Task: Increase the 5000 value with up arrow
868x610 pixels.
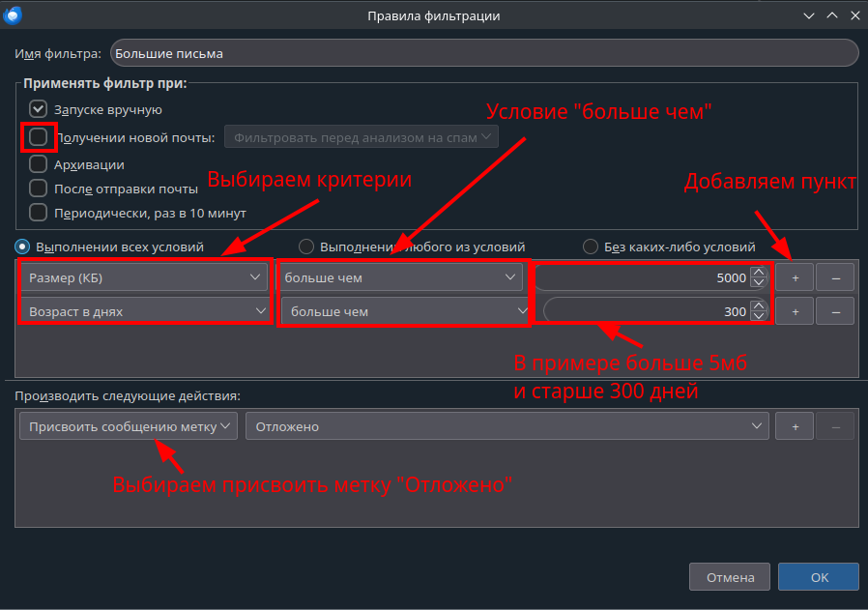Action: point(759,272)
